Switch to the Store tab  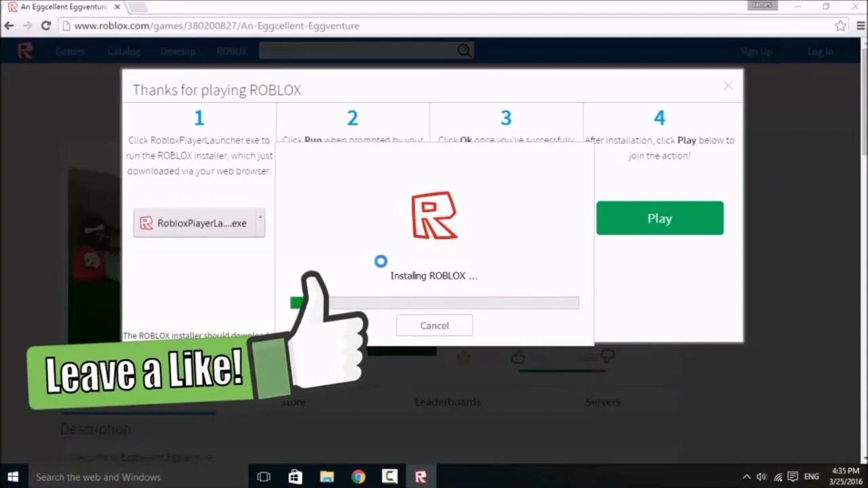293,402
